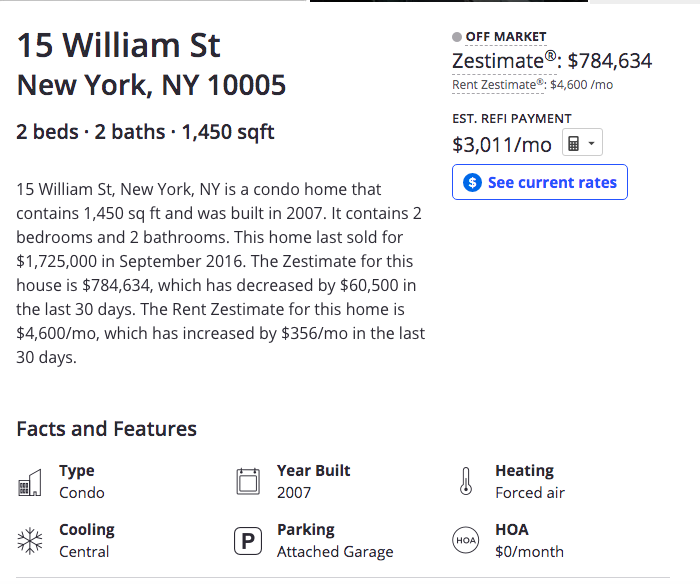This screenshot has width=700, height=584.
Task: Click the gray Off Market status dot
Action: (457, 37)
